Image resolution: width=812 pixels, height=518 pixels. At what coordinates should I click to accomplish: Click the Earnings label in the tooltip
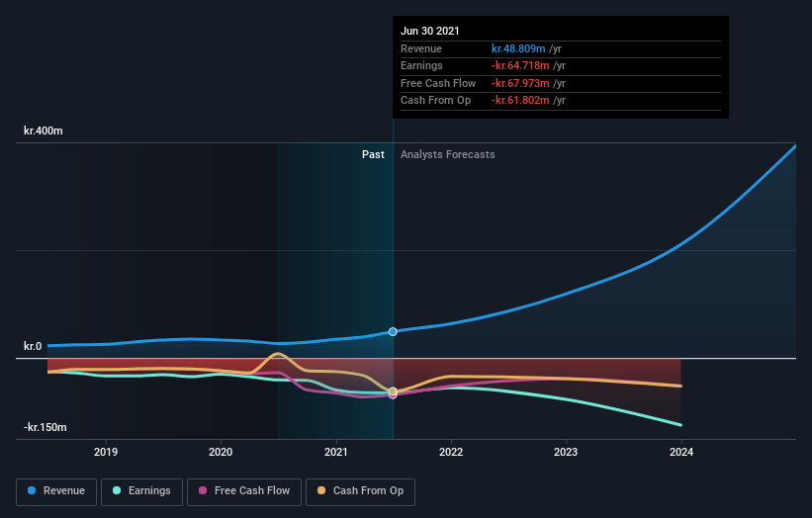point(421,65)
